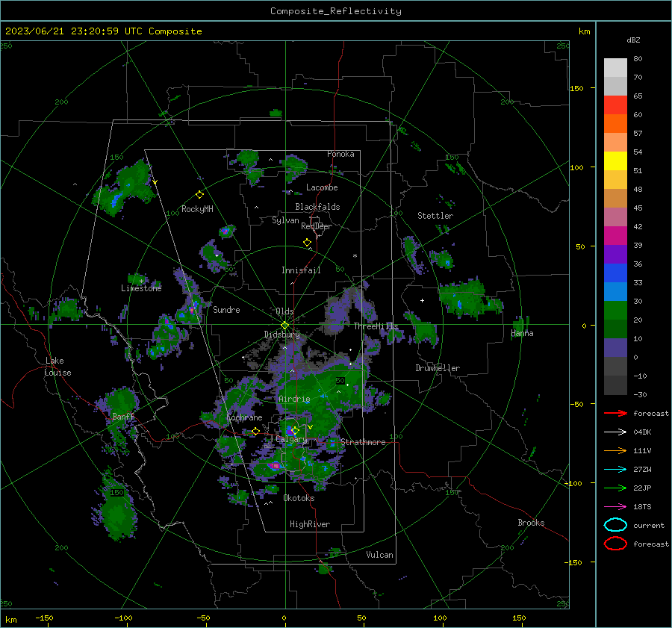
Task: Select the red 60-65 dBZ swatch
Action: coord(615,105)
